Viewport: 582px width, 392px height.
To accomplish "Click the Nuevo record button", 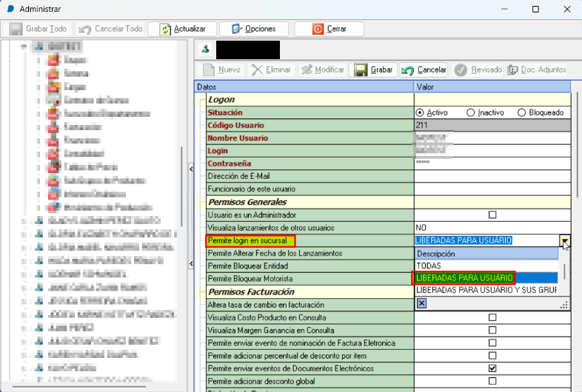I will tap(221, 70).
